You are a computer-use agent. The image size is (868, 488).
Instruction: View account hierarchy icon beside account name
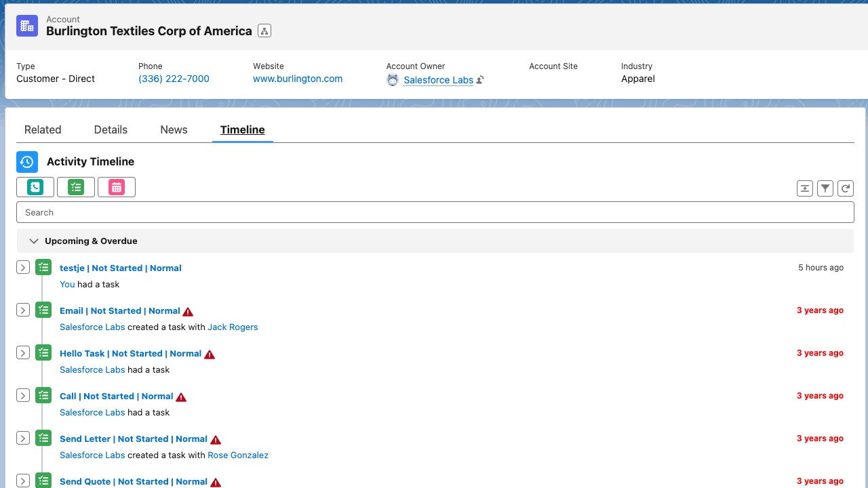[x=264, y=31]
